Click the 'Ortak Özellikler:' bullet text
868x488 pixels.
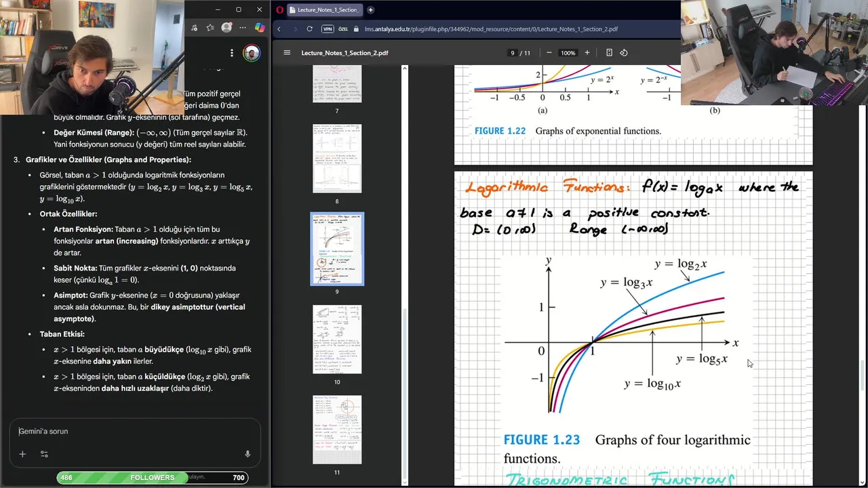[x=68, y=213]
